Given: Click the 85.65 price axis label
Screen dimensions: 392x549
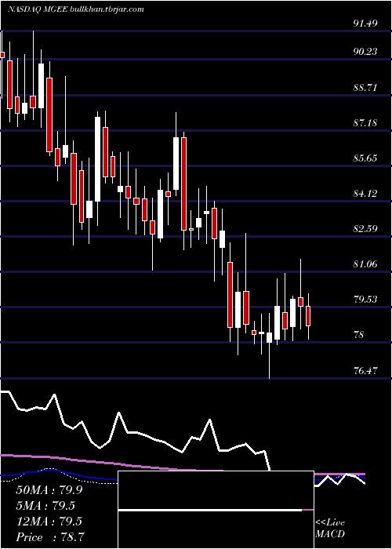Looking at the screenshot, I should pos(365,158).
